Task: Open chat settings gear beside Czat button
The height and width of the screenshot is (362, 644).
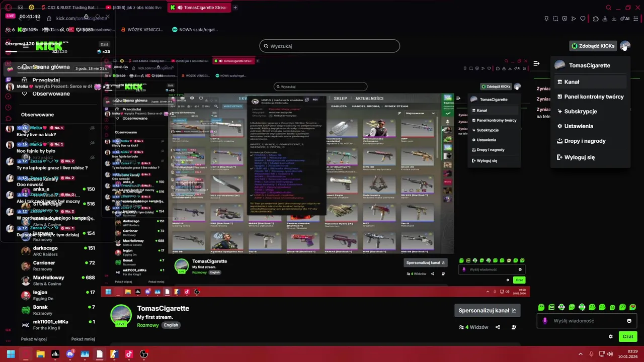Action: (611, 337)
